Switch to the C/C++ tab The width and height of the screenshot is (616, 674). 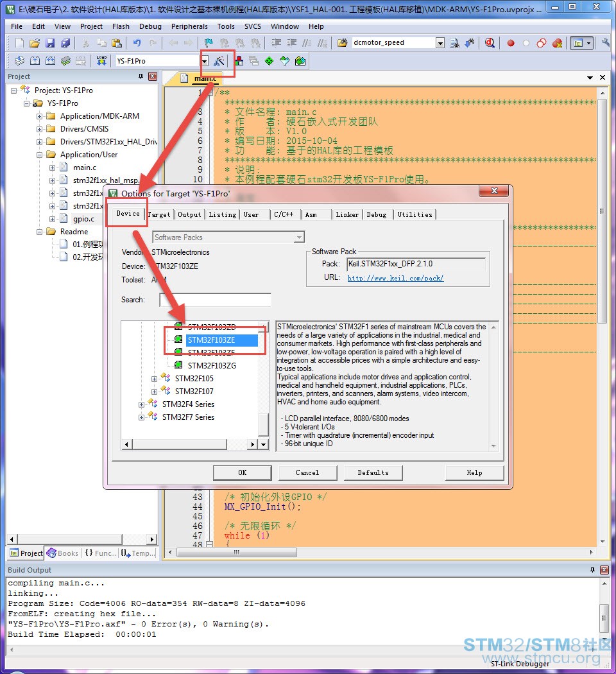[284, 214]
